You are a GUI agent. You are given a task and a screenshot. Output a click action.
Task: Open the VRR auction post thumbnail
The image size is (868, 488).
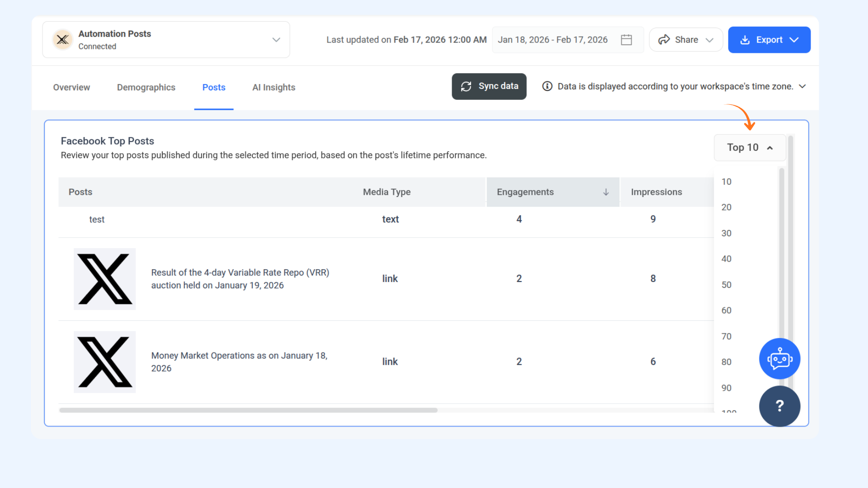[104, 279]
